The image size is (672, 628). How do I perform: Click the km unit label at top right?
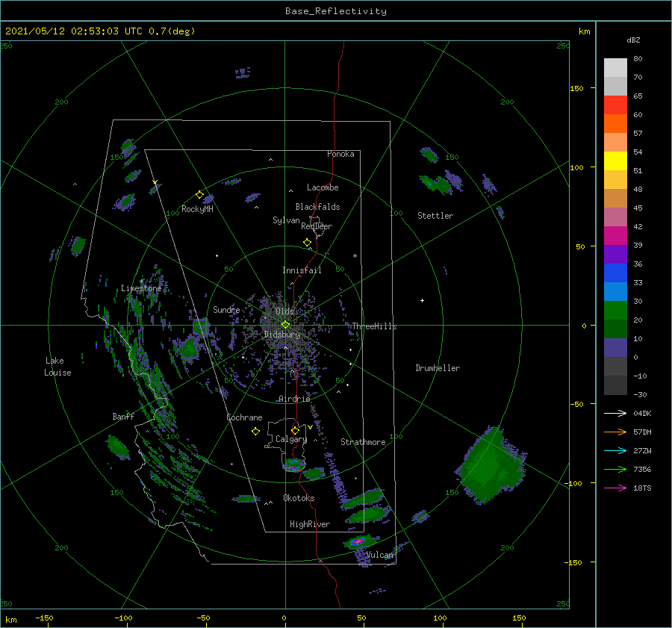(584, 31)
